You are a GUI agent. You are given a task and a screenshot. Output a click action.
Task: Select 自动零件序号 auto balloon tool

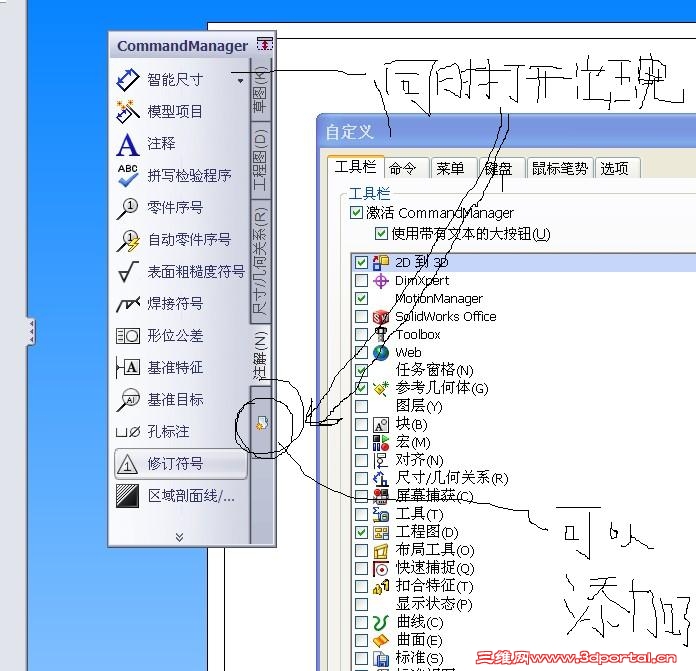coord(174,240)
